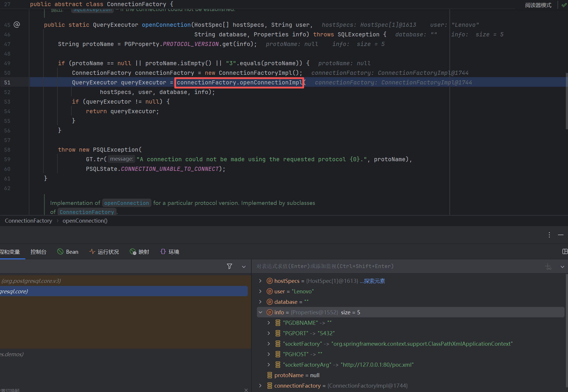
Task: Click the @ gutter icon on line 45
Action: (17, 25)
